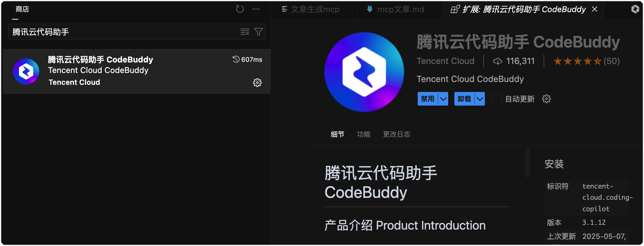
Task: Click the 卸载 button
Action: click(464, 99)
